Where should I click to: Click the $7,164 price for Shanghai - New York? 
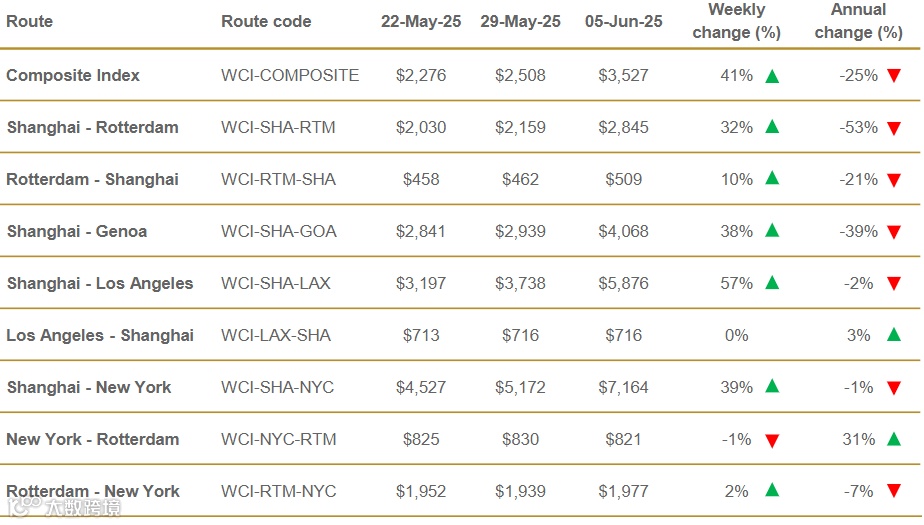[x=624, y=387]
